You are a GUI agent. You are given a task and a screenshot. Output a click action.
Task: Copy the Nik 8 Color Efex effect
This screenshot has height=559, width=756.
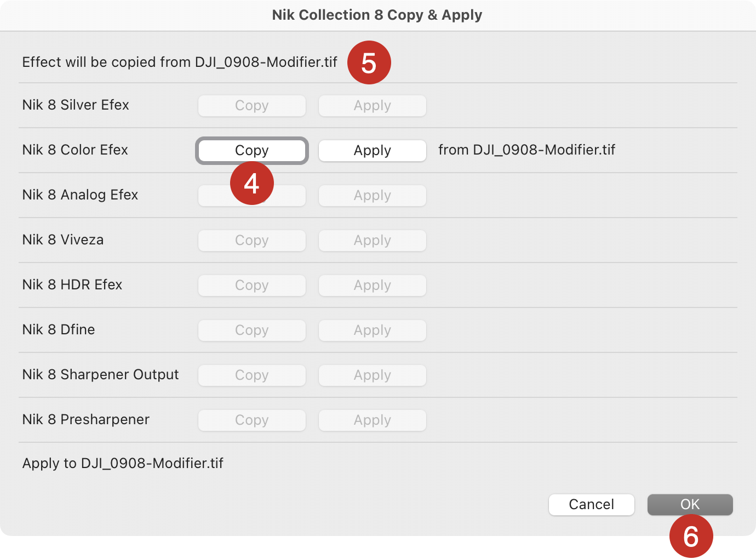pos(252,151)
